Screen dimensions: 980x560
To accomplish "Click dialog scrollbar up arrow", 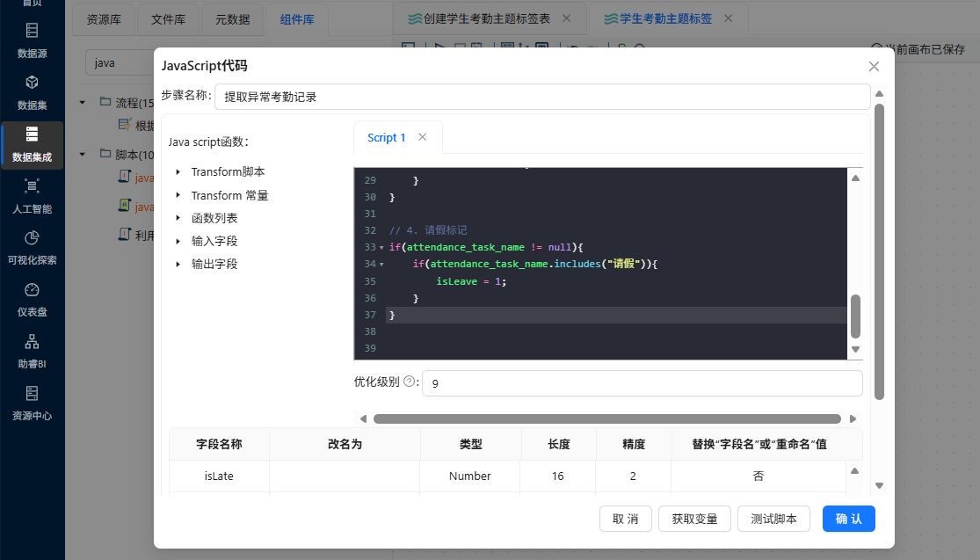I will (880, 94).
